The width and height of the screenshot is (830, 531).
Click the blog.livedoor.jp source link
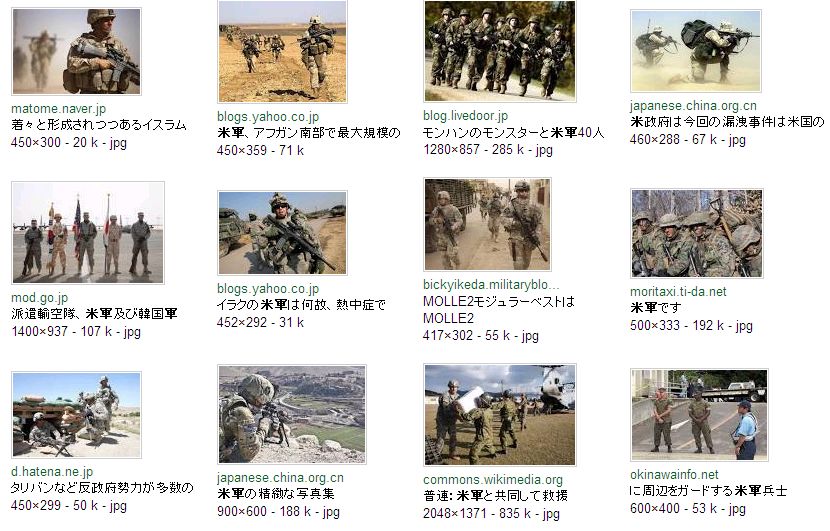click(x=465, y=115)
